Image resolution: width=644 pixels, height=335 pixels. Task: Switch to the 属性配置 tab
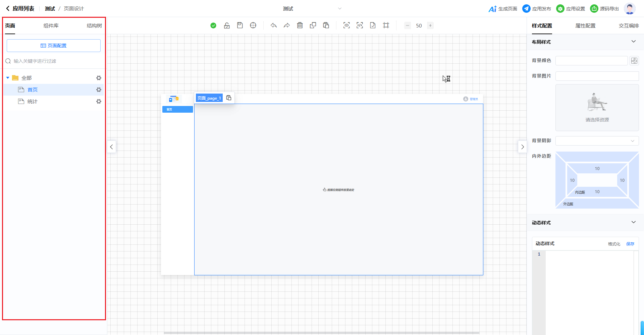click(x=585, y=26)
